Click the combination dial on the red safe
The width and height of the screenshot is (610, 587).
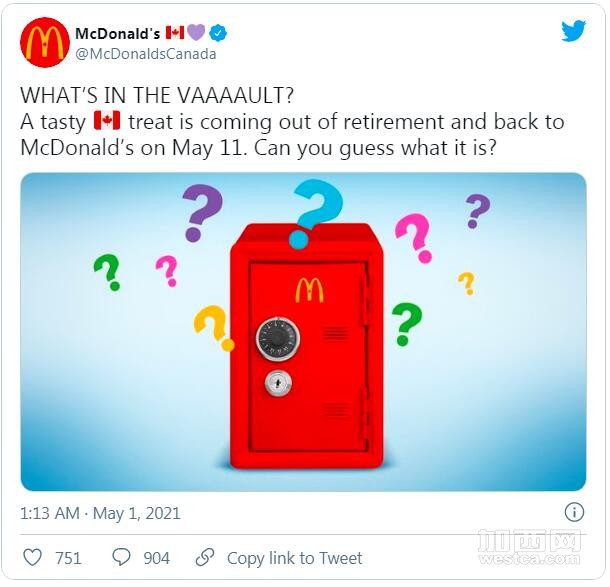tap(278, 339)
